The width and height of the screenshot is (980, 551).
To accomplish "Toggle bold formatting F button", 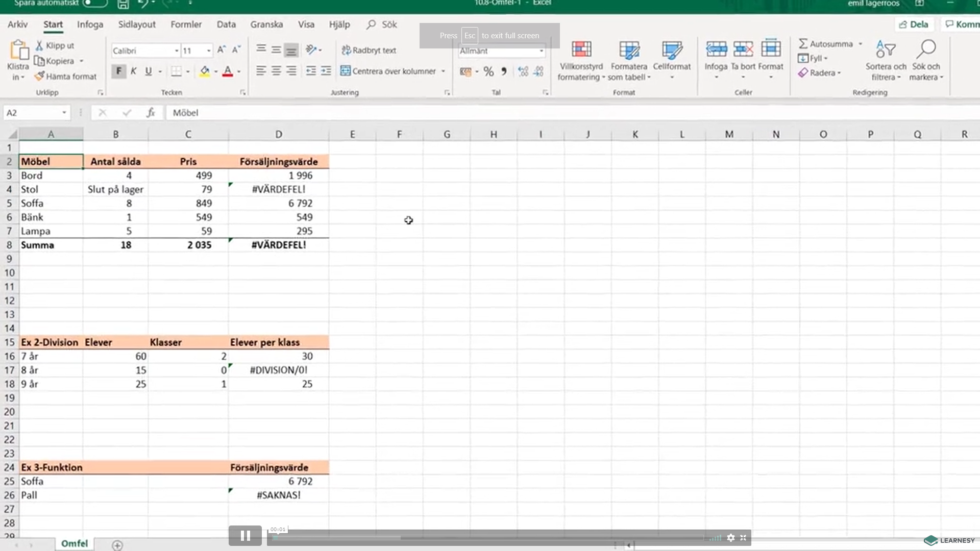I will coord(118,71).
